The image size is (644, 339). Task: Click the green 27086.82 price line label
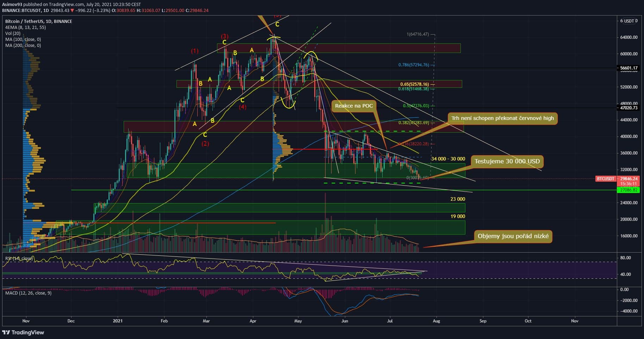[628, 190]
